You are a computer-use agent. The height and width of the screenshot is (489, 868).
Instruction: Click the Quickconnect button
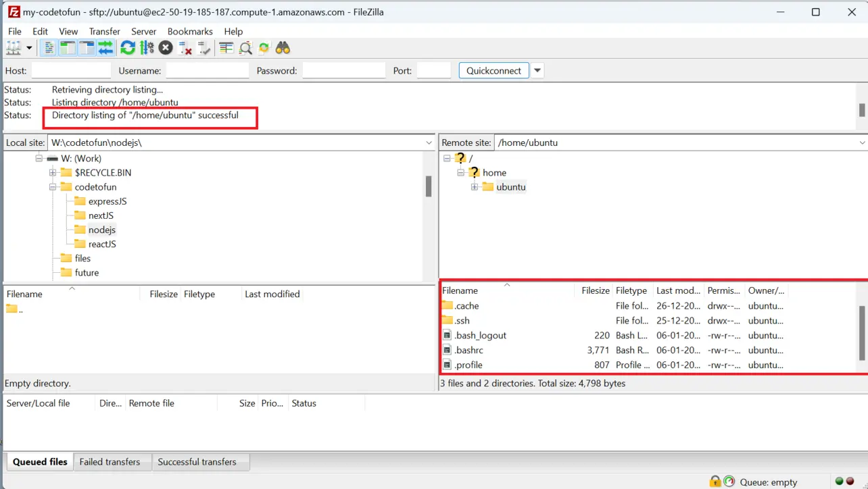[493, 70]
